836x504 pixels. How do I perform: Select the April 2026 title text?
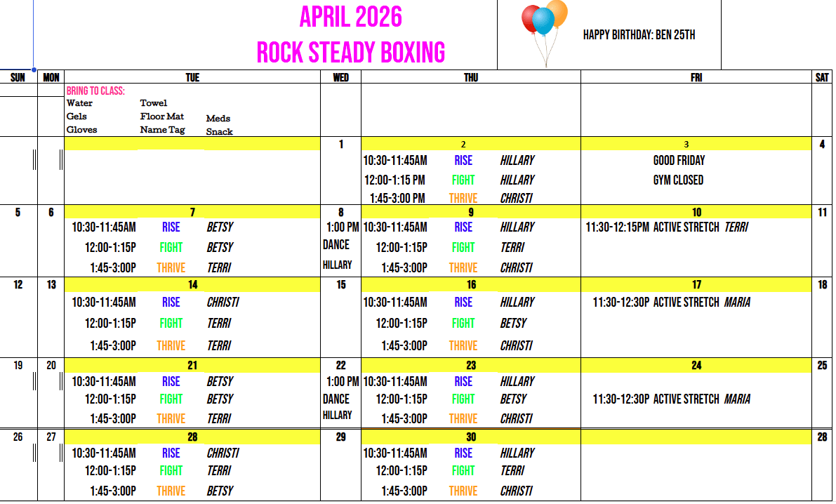pyautogui.click(x=350, y=17)
